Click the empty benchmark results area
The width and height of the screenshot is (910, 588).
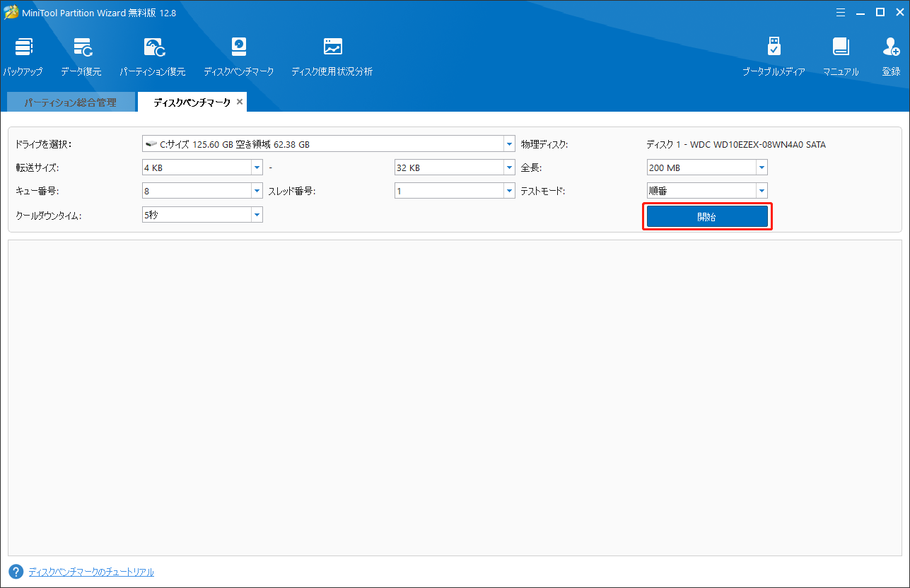[x=455, y=398]
